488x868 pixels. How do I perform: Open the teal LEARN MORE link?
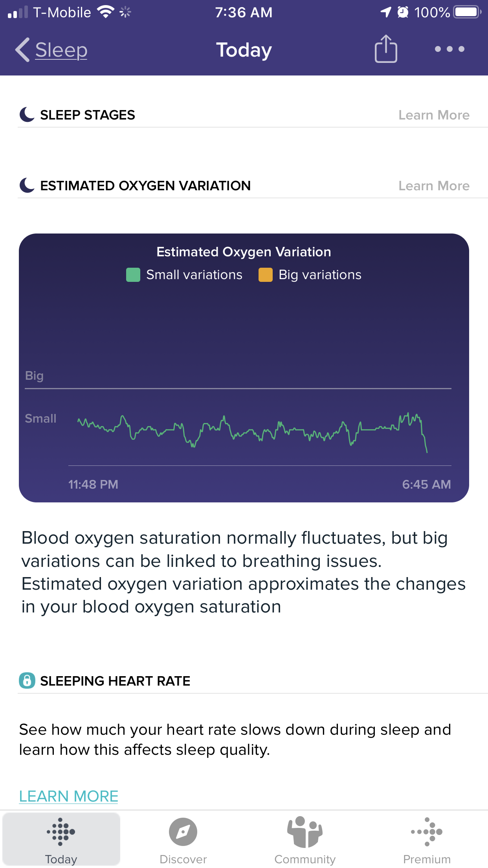point(69,796)
